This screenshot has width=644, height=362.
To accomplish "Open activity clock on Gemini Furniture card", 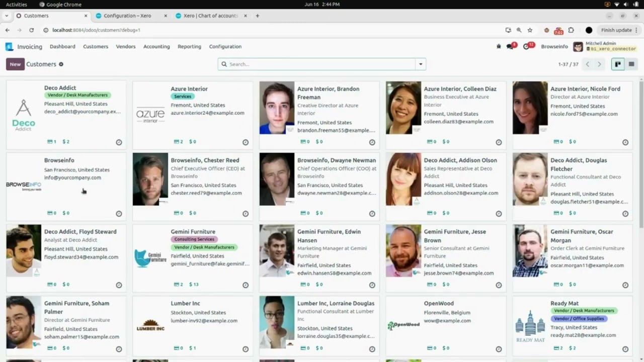I will pos(246,285).
